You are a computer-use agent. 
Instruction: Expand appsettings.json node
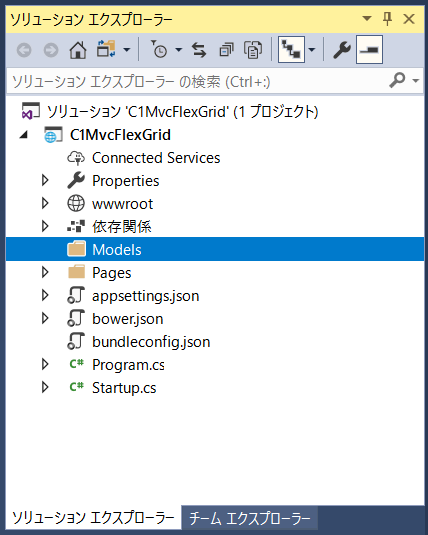point(45,295)
